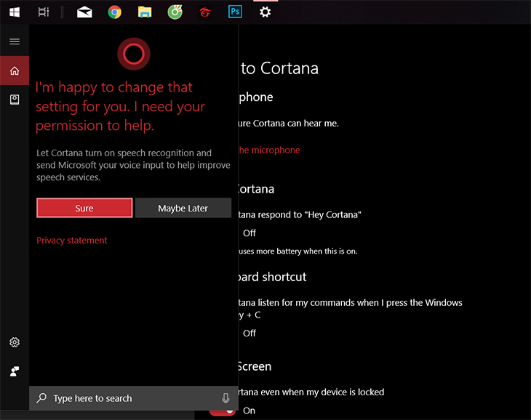This screenshot has width=531, height=420.
Task: Click the 'ure Cortana can hear me.' text
Action: tap(288, 123)
